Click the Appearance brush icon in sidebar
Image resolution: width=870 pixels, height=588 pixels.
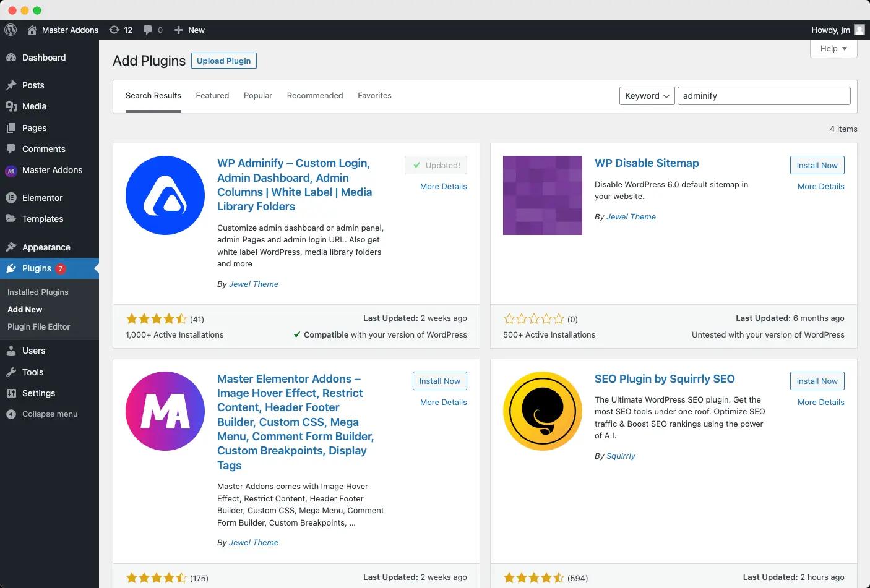(x=11, y=247)
